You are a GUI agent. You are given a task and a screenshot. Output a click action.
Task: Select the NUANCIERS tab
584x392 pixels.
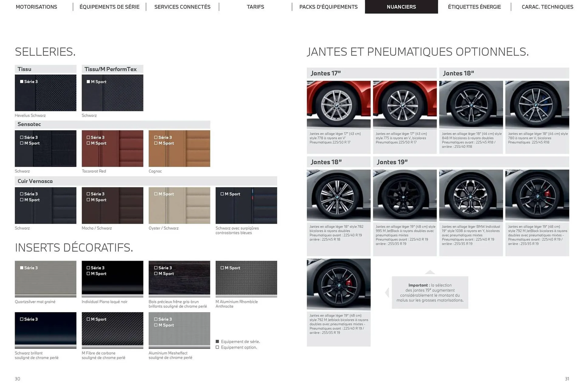click(401, 7)
